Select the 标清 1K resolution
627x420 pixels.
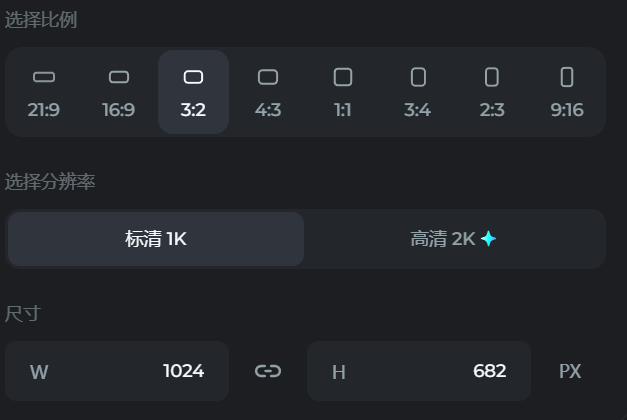pos(156,239)
